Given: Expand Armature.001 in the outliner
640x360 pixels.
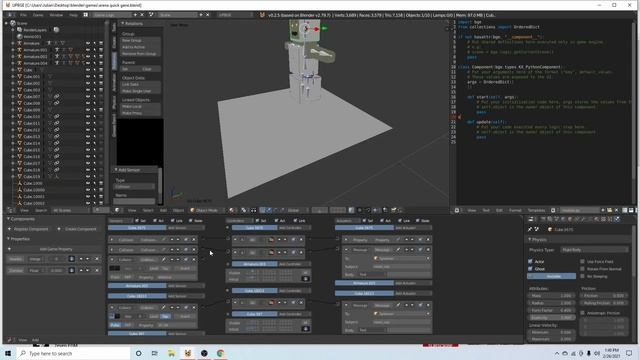Looking at the screenshot, I should [x=13, y=50].
